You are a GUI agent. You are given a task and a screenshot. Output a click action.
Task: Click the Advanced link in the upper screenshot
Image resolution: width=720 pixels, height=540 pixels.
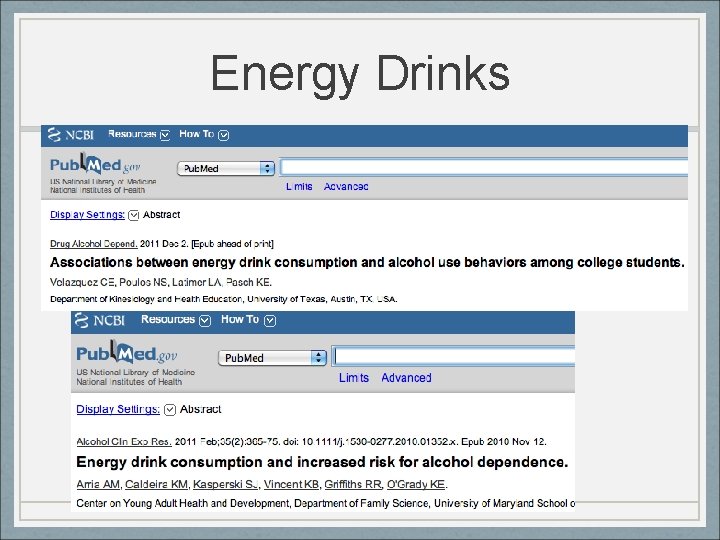point(346,186)
